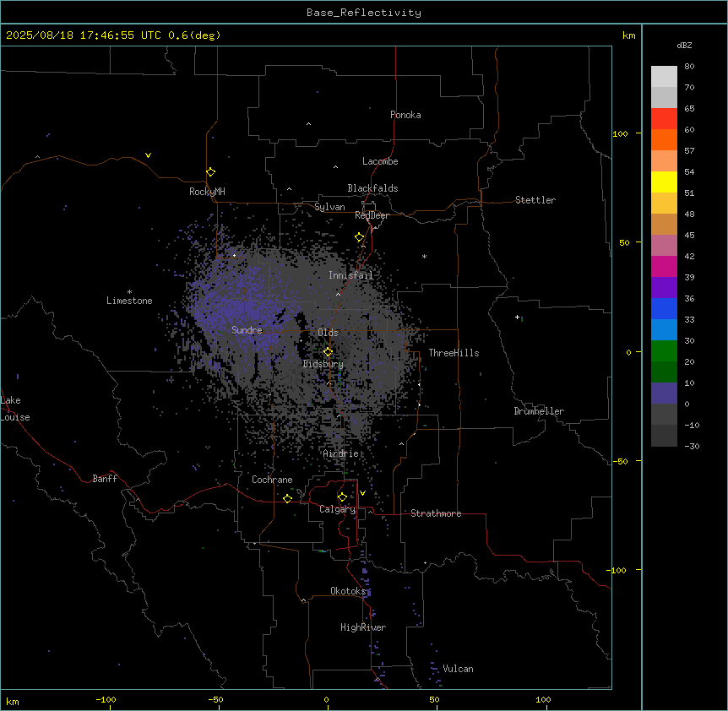Click the asterisk marker above Limestone label
Screen dimensions: 728x711
tap(129, 292)
